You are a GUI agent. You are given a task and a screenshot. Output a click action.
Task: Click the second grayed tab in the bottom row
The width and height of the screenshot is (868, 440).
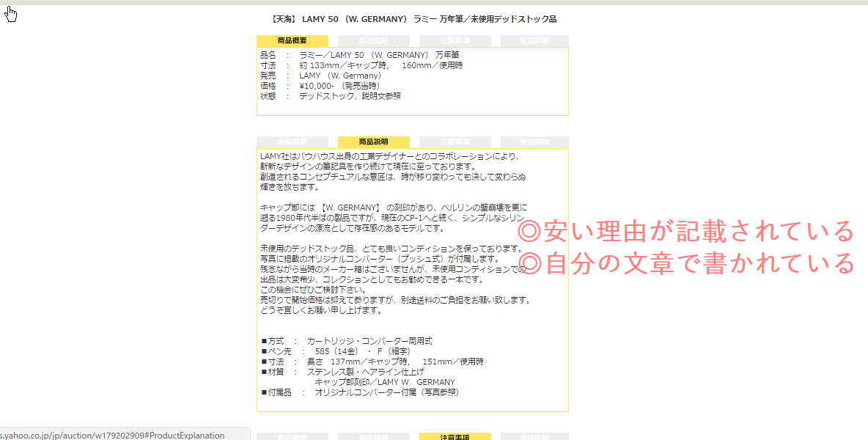click(x=374, y=436)
